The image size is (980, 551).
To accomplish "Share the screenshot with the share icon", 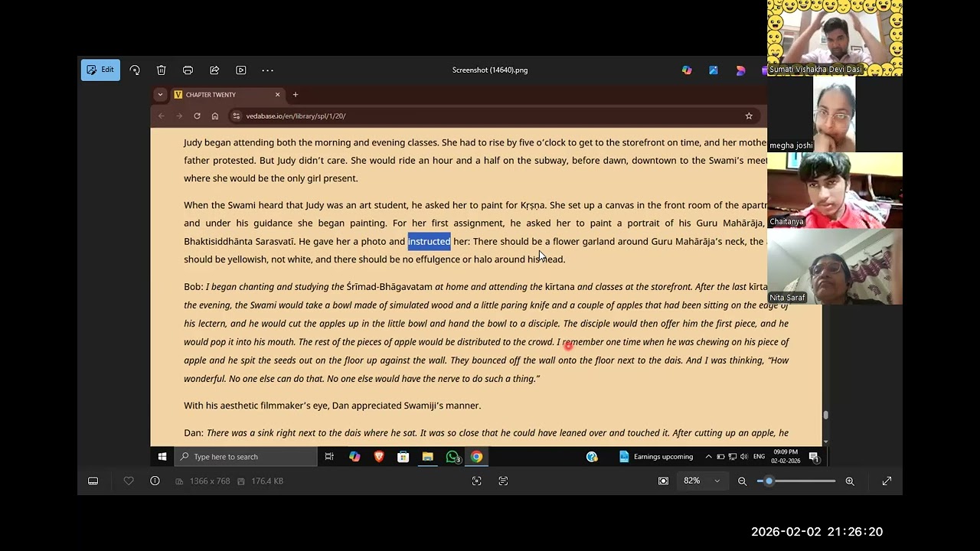I will [214, 70].
